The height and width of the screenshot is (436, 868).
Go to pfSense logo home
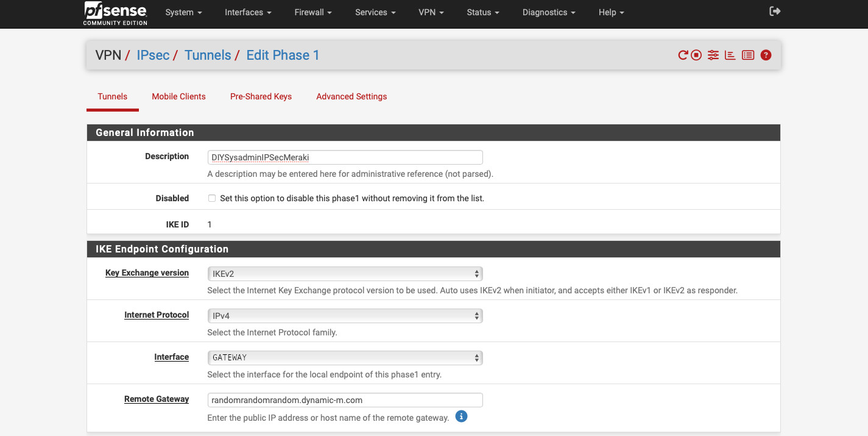click(x=115, y=13)
